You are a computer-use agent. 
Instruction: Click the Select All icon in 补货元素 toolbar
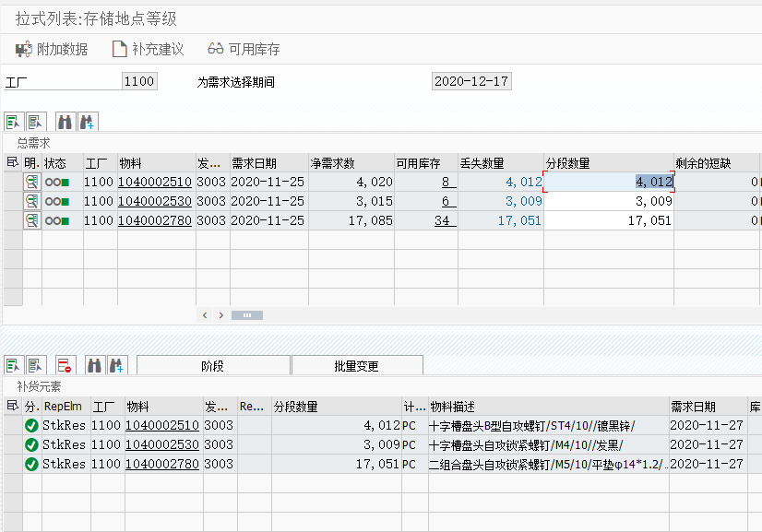pos(14,365)
